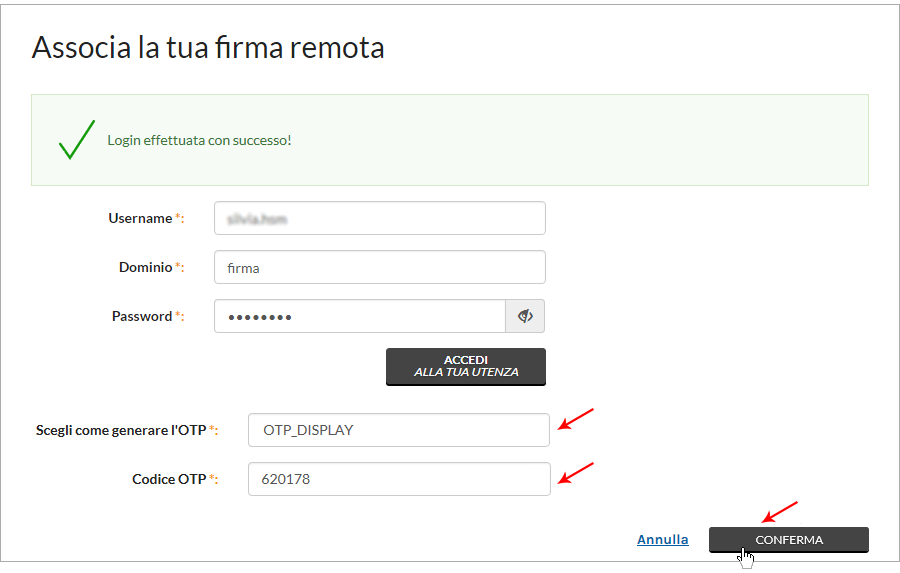Toggle password visibility with the eye icon
Screen dimensions: 900x573
tap(525, 316)
